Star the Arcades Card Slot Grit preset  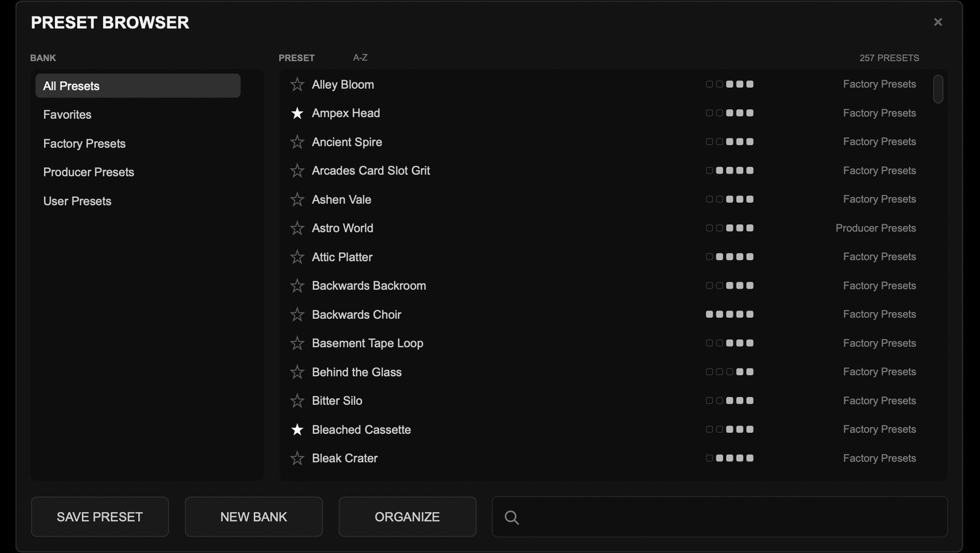click(297, 171)
